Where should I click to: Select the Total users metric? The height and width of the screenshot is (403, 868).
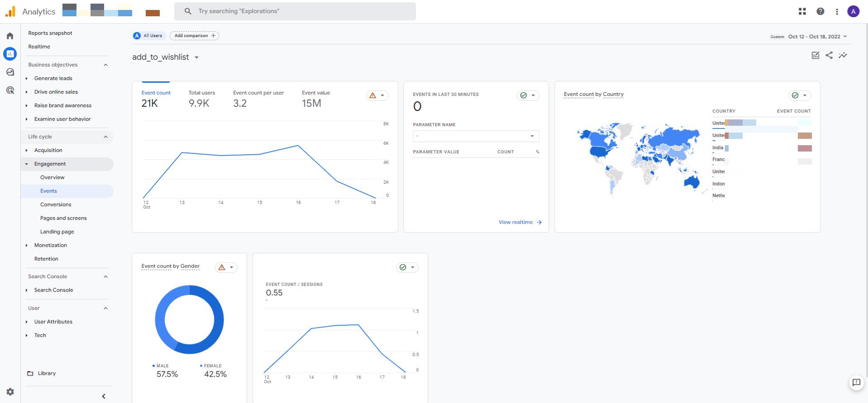point(201,99)
